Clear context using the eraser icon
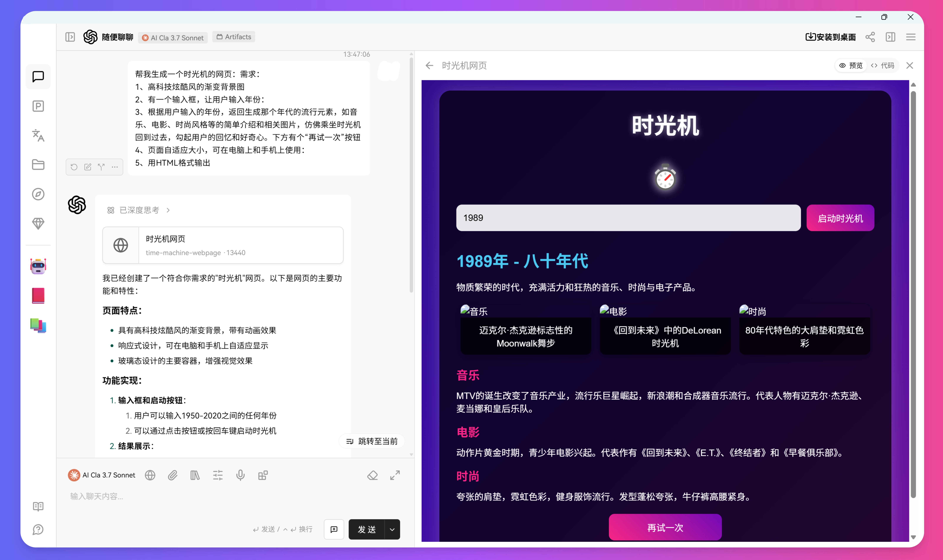The width and height of the screenshot is (943, 560). [x=372, y=475]
